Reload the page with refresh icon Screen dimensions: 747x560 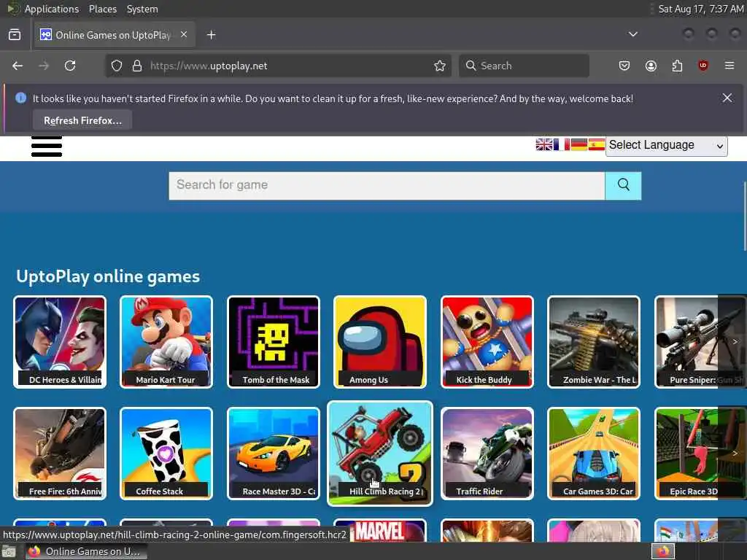(x=70, y=66)
